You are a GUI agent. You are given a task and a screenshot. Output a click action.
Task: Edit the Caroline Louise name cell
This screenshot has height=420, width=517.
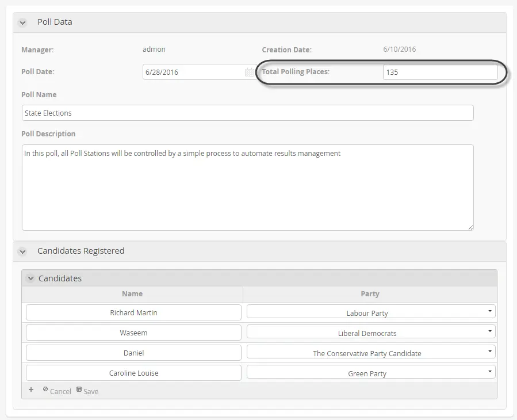click(x=133, y=373)
